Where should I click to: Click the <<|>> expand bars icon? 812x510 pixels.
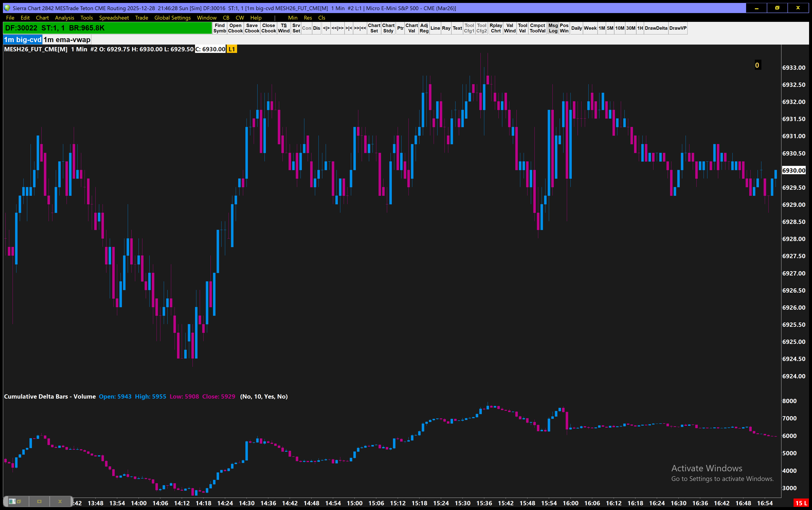point(337,28)
